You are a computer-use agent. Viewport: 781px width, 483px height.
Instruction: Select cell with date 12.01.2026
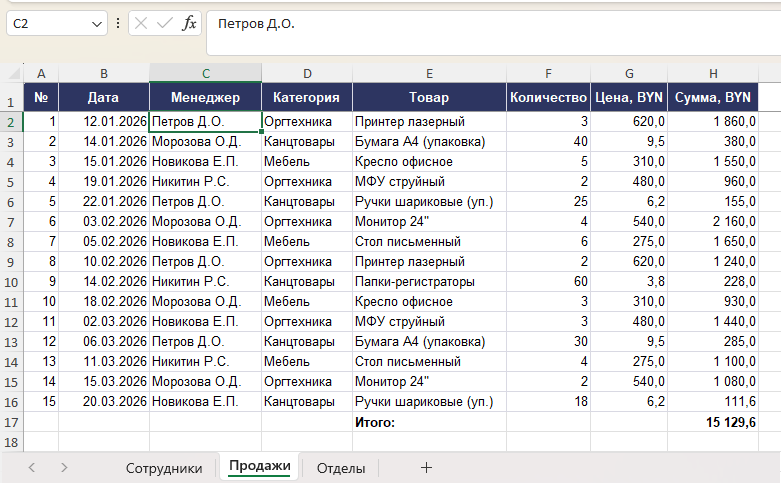click(104, 121)
